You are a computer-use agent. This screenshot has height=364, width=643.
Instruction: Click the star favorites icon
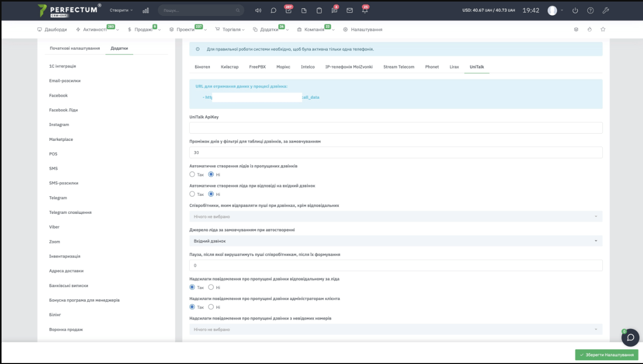(x=603, y=29)
